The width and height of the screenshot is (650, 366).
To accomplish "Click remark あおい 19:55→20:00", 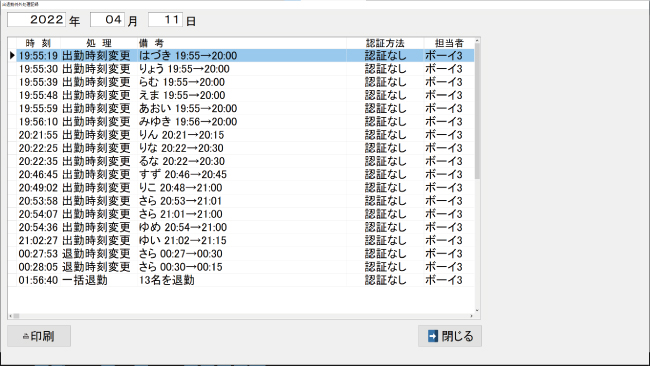I will pyautogui.click(x=188, y=109).
